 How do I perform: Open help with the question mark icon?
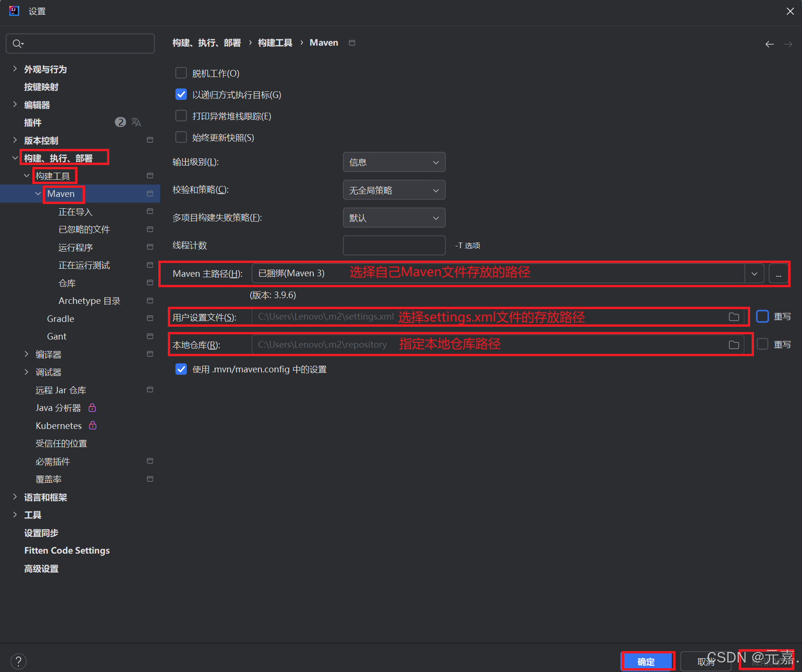(x=18, y=661)
